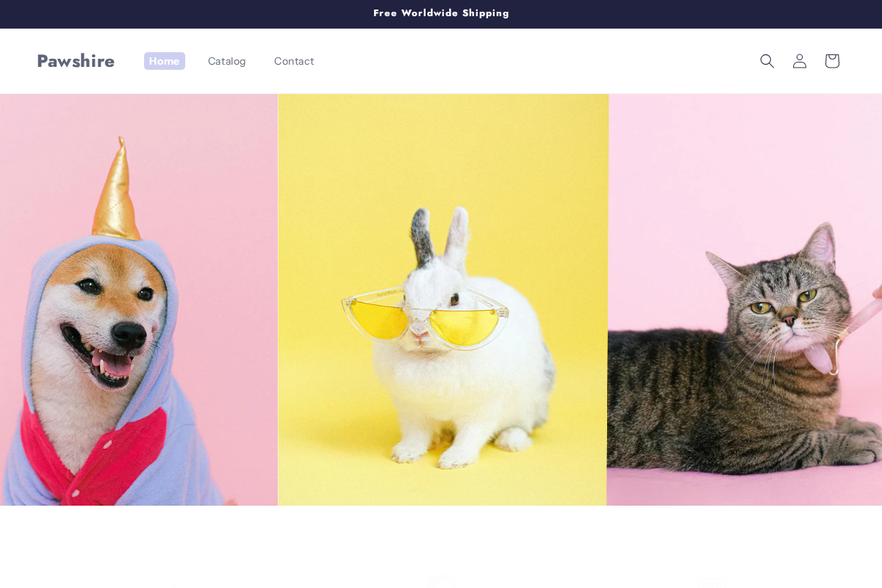Click the Free Worldwide Shipping announcement
The image size is (882, 588).
[441, 13]
